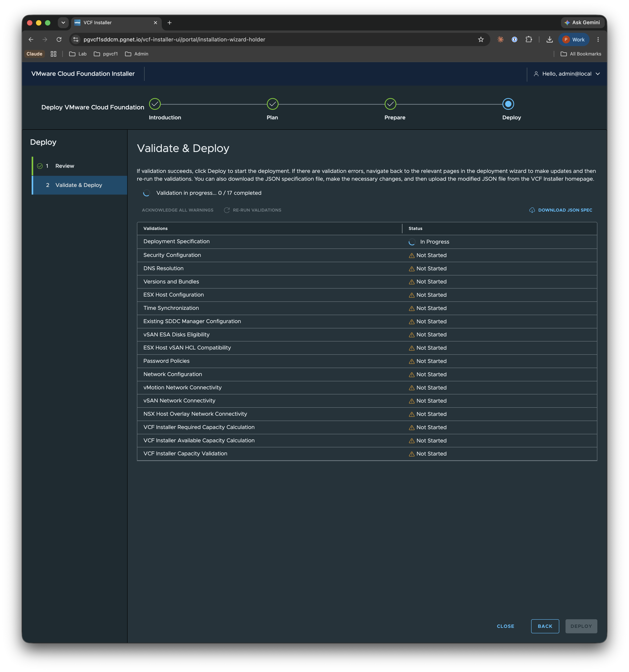Viewport: 629px width, 672px height.
Task: Select NSX Host Overlay Network Connectivity row
Action: point(367,414)
